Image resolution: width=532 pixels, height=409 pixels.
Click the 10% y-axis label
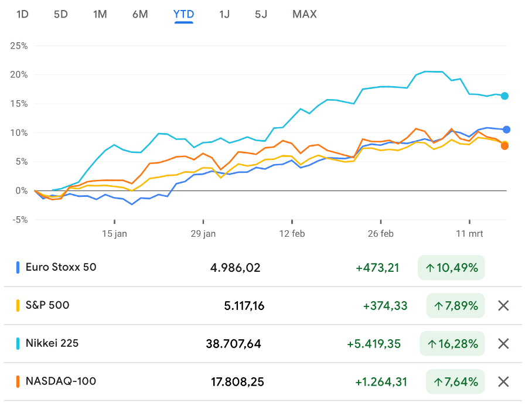coord(19,132)
